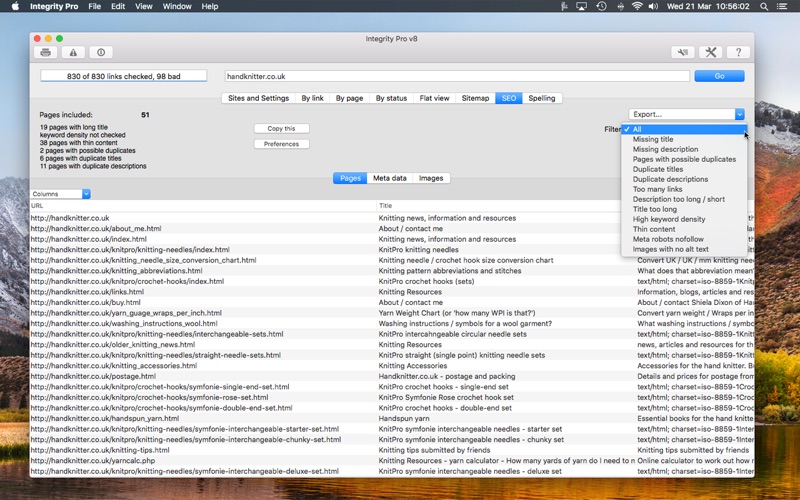
Task: Click the title cell Knitting Accessories
Action: tap(413, 365)
